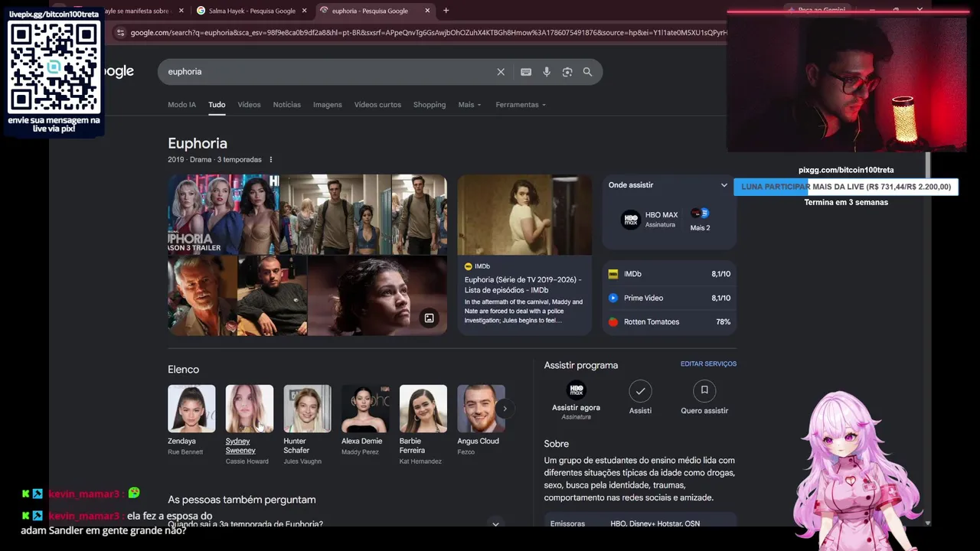Open the Season 3 Trailer image
This screenshot has height=551, width=980.
click(x=223, y=214)
